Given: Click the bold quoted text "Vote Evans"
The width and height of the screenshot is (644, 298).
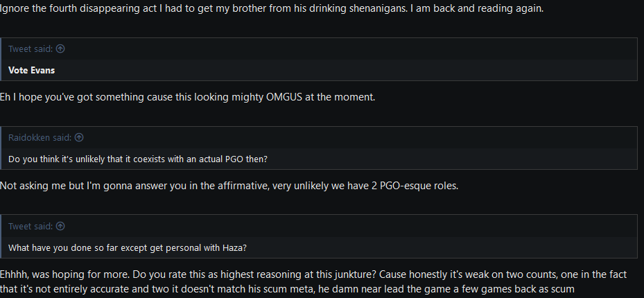Looking at the screenshot, I should [31, 70].
